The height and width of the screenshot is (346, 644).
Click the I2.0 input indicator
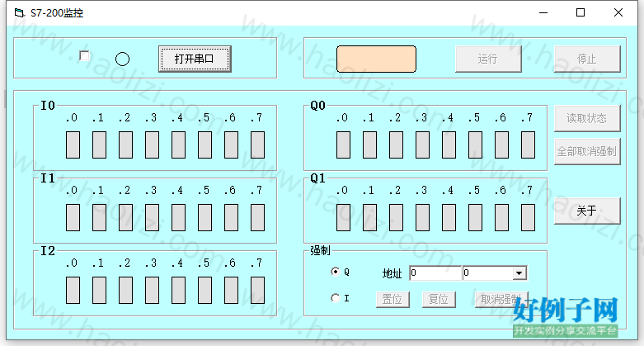(x=73, y=290)
